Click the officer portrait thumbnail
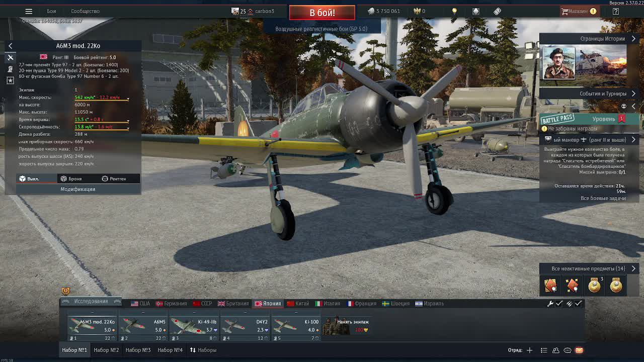This screenshot has width=644, height=362. click(558, 63)
